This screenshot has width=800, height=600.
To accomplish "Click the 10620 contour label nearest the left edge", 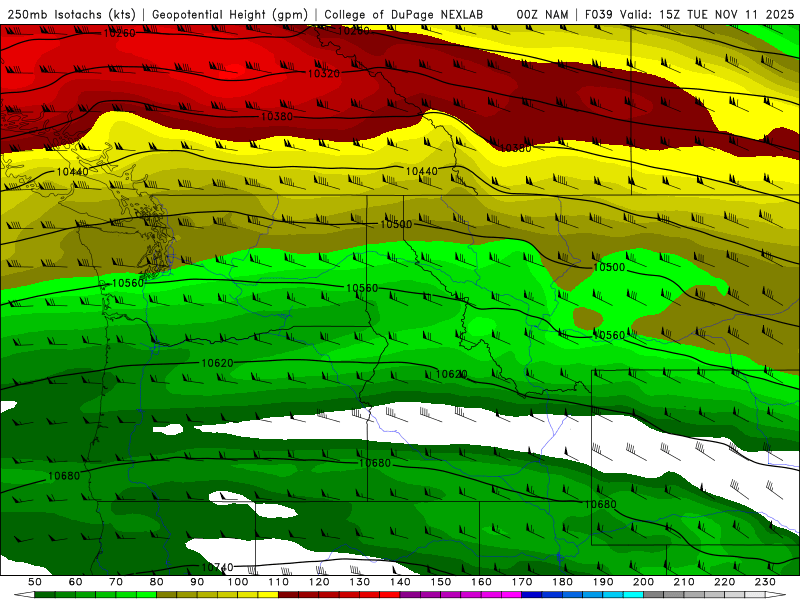I will (x=217, y=363).
